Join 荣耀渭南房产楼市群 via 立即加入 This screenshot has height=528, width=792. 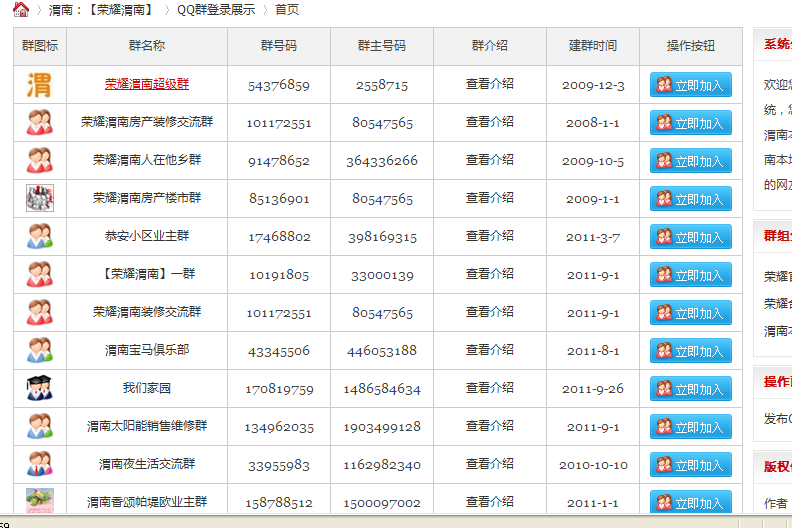690,199
